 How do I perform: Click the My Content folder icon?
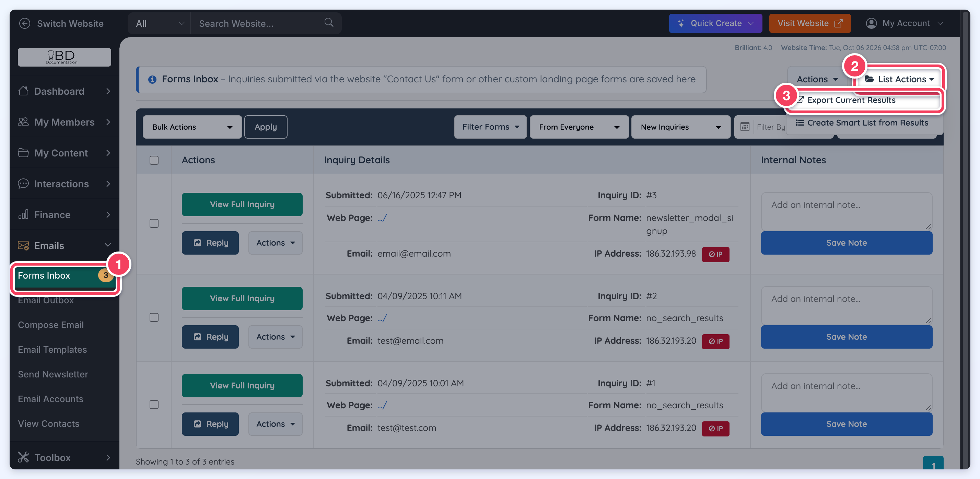[x=24, y=153]
